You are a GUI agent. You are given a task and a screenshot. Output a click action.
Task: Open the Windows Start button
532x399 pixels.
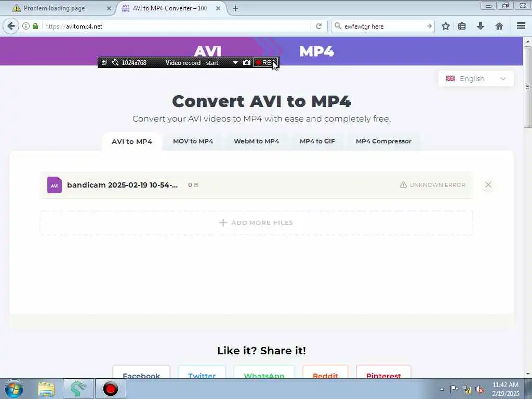click(x=14, y=389)
